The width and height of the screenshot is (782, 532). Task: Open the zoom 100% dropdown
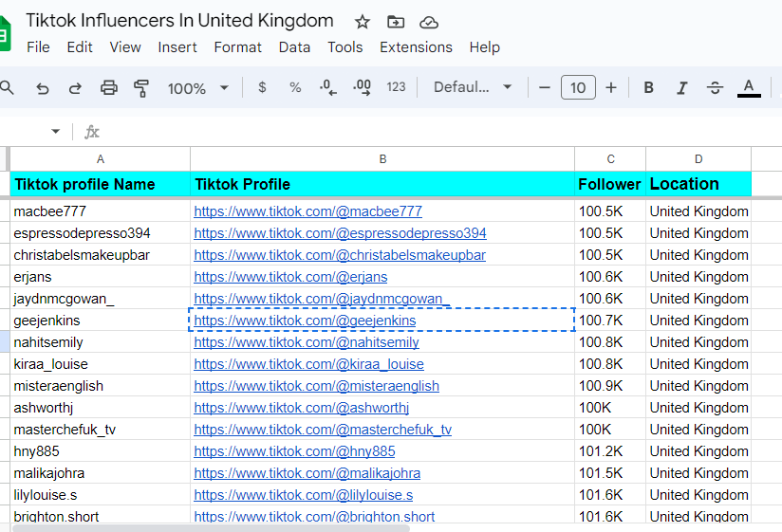[x=198, y=88]
